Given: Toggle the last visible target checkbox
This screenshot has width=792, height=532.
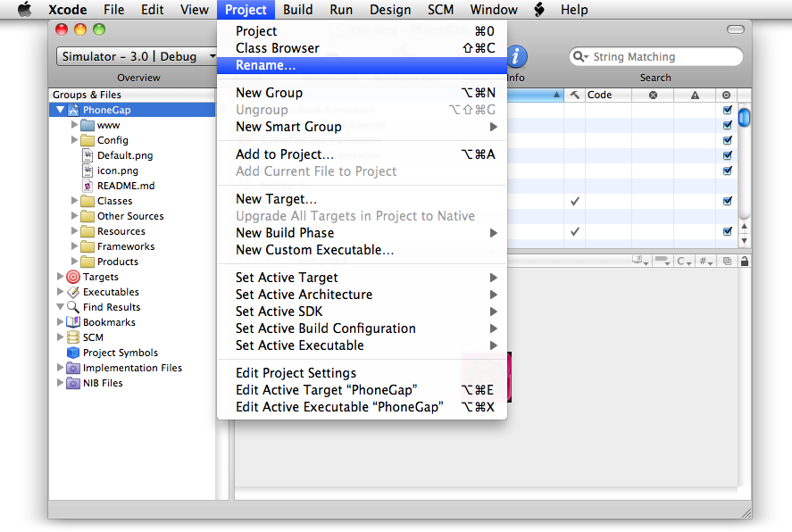Looking at the screenshot, I should (x=727, y=231).
